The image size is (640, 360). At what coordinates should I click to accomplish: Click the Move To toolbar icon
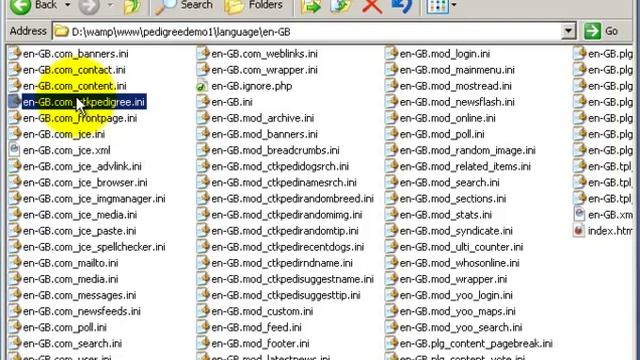311,7
